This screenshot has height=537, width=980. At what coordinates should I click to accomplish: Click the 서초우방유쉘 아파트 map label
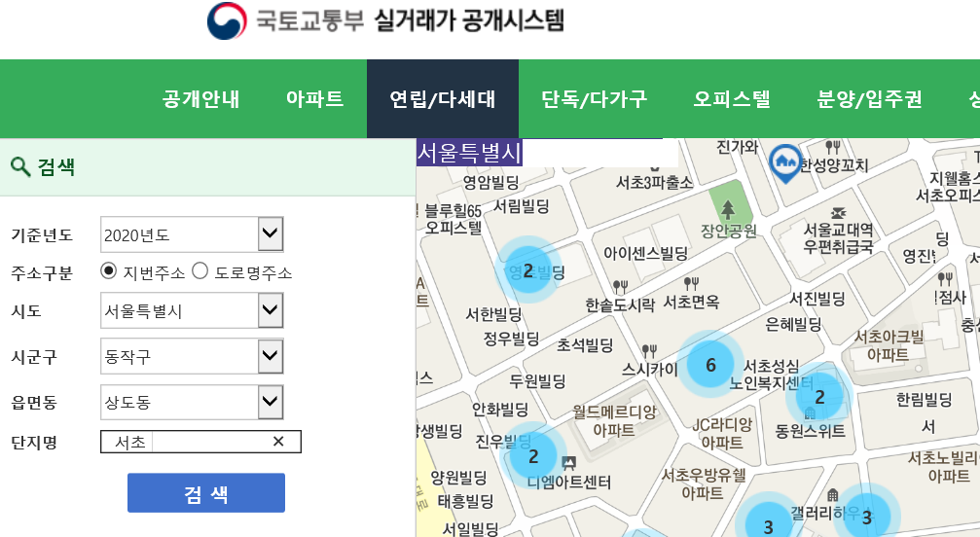(x=703, y=483)
